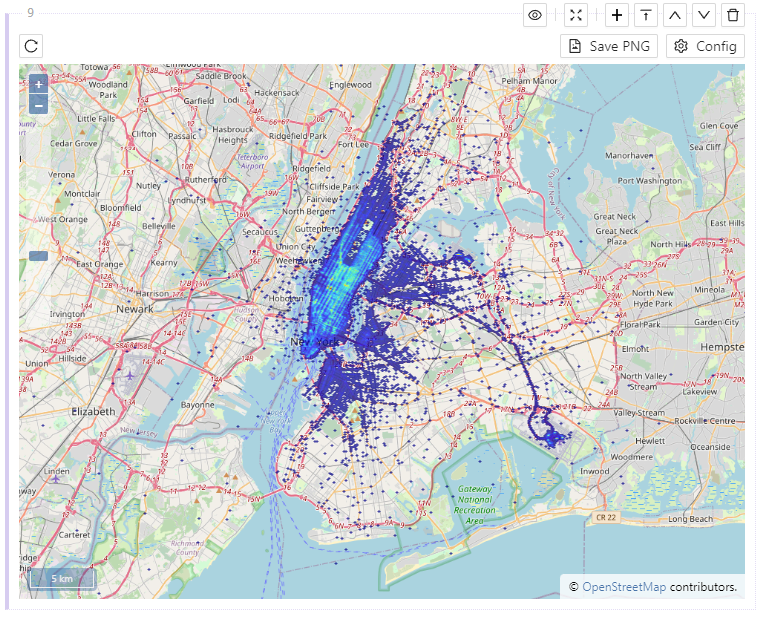Click the cell number 9 label
The width and height of the screenshot is (762, 617).
31,13
